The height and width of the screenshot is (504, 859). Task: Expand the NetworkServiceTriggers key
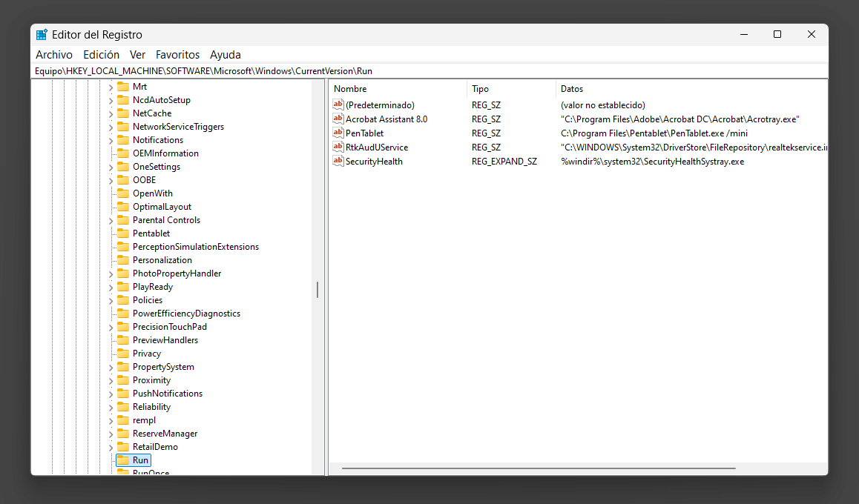pyautogui.click(x=111, y=127)
